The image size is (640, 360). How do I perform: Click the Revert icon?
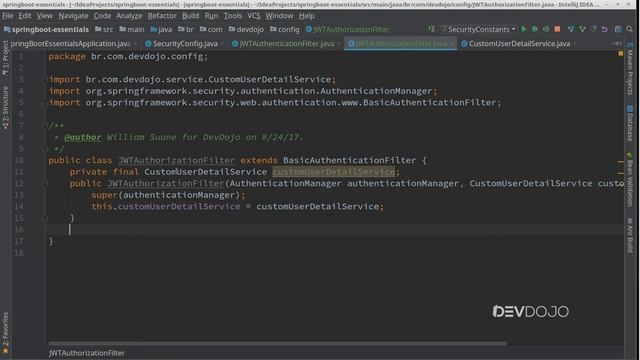click(x=604, y=29)
